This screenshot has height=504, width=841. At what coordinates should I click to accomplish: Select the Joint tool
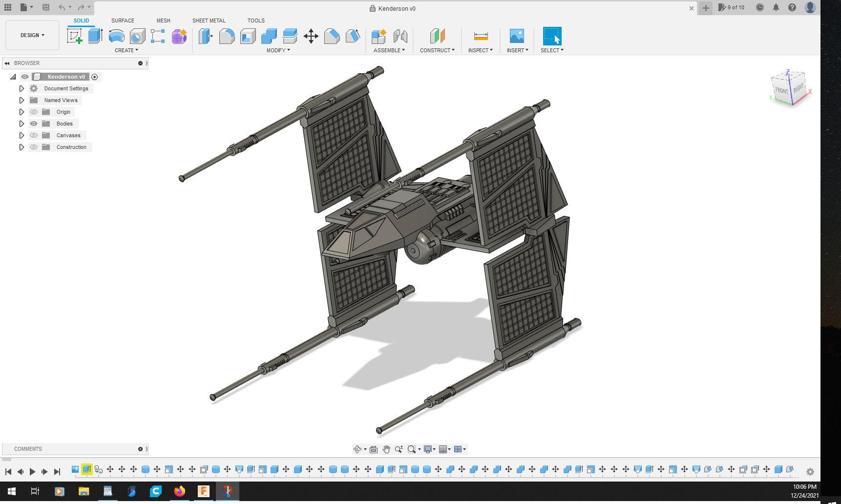pyautogui.click(x=400, y=36)
